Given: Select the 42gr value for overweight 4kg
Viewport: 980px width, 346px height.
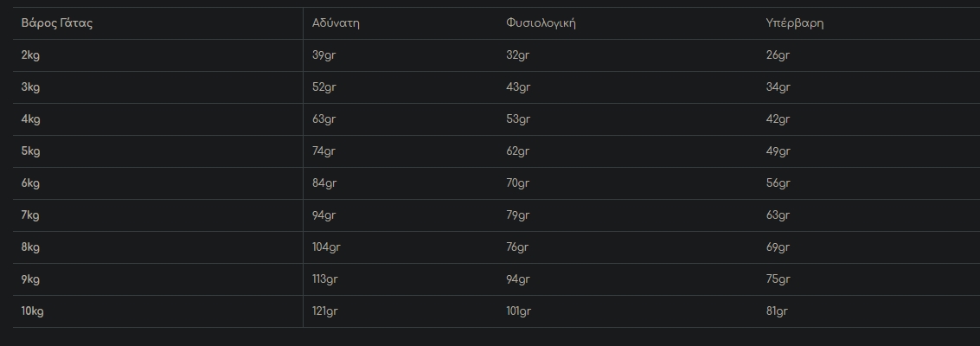Looking at the screenshot, I should pos(778,119).
